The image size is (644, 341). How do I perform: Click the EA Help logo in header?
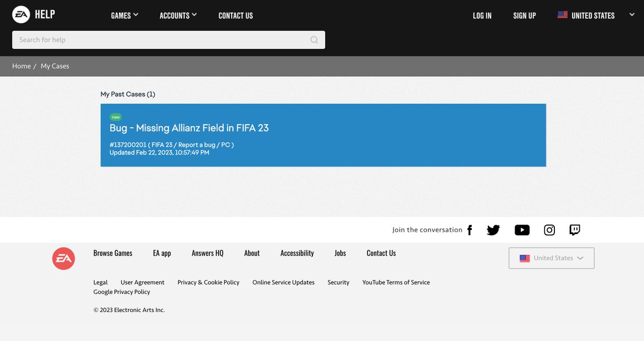(34, 14)
